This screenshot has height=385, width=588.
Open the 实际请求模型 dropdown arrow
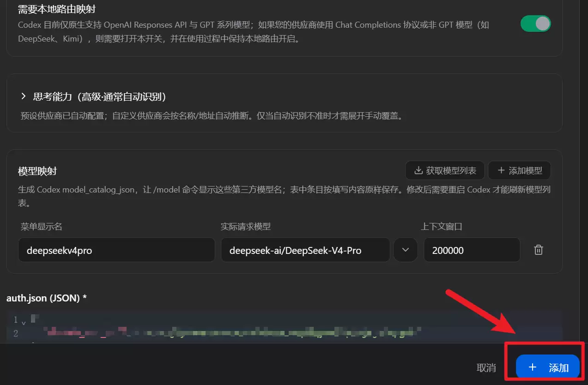point(406,250)
